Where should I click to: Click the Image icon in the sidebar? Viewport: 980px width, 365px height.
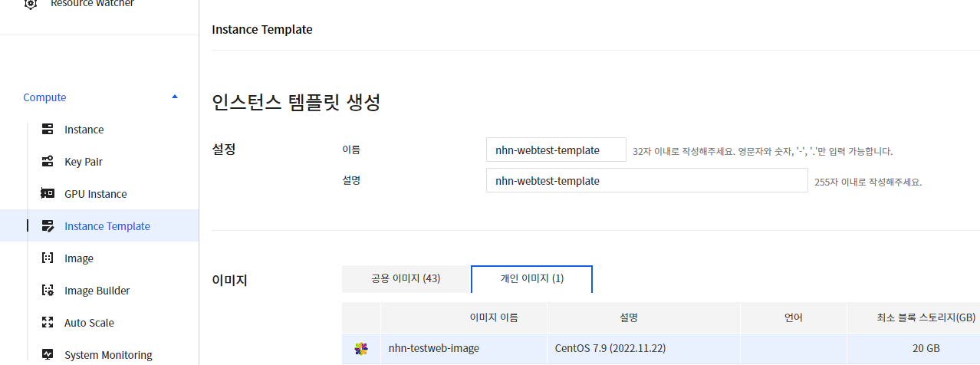coord(48,258)
